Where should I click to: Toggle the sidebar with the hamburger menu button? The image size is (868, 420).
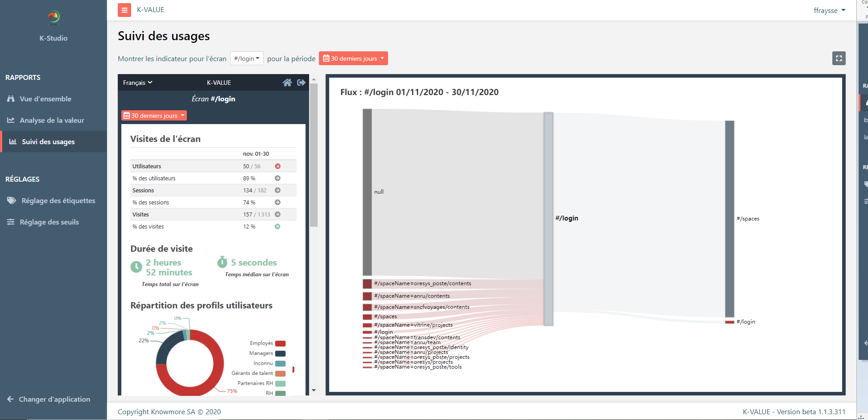coord(124,10)
